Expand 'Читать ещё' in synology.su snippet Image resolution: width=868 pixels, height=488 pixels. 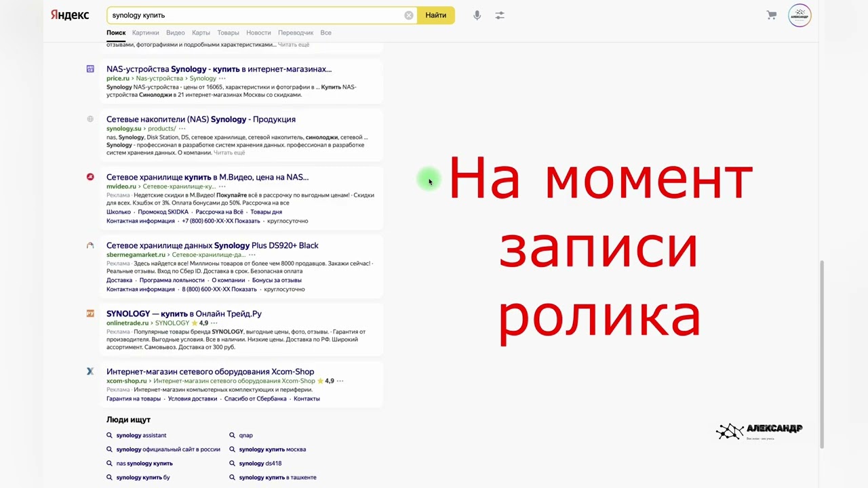pos(229,153)
